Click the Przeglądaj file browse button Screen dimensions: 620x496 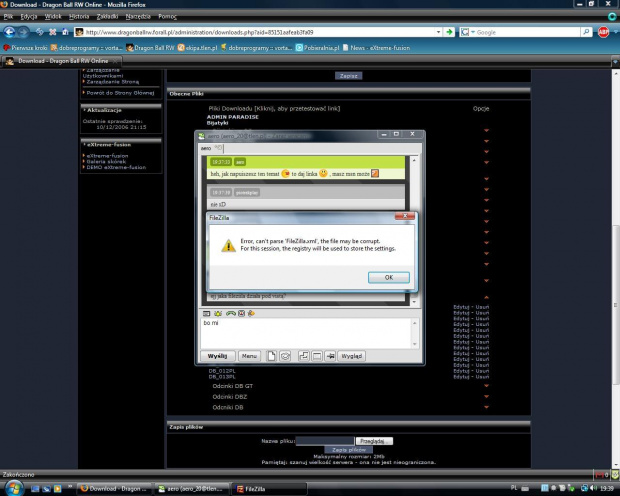pos(374,441)
